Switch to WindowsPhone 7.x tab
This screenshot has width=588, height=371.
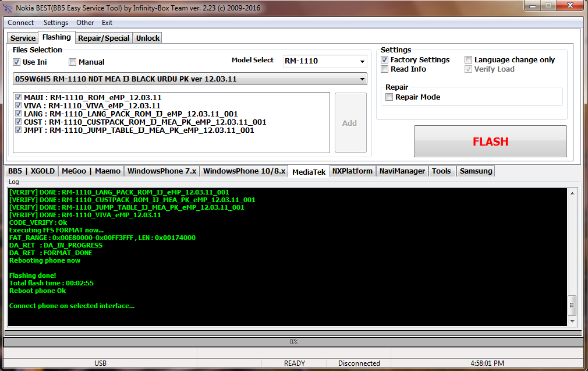tap(162, 171)
